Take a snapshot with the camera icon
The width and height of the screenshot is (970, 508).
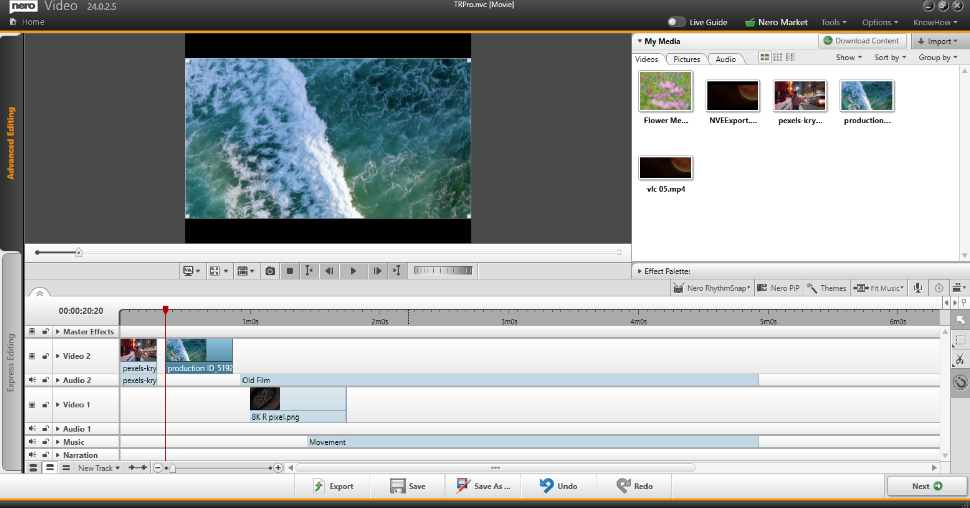pyautogui.click(x=270, y=271)
